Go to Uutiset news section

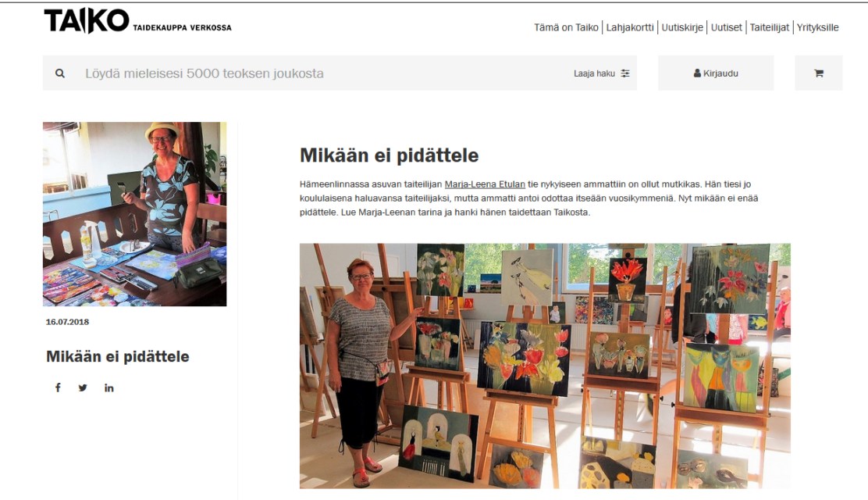[x=726, y=27]
